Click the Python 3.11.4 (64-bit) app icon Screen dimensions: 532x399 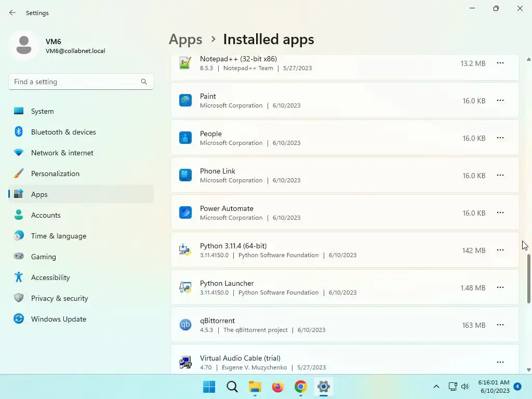185,250
